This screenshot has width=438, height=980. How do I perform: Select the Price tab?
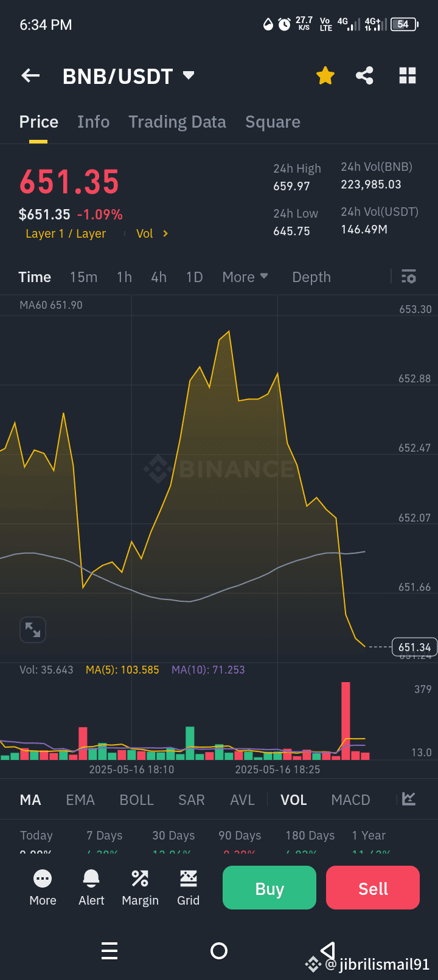point(39,122)
